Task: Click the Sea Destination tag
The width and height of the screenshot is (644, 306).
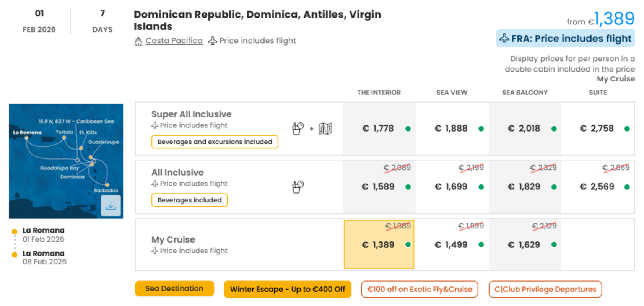Action: pyautogui.click(x=174, y=288)
